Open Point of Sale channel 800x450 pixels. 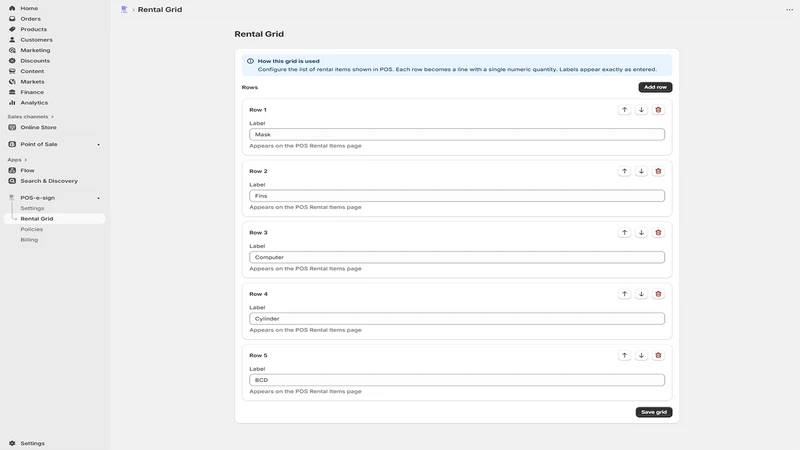click(x=39, y=144)
